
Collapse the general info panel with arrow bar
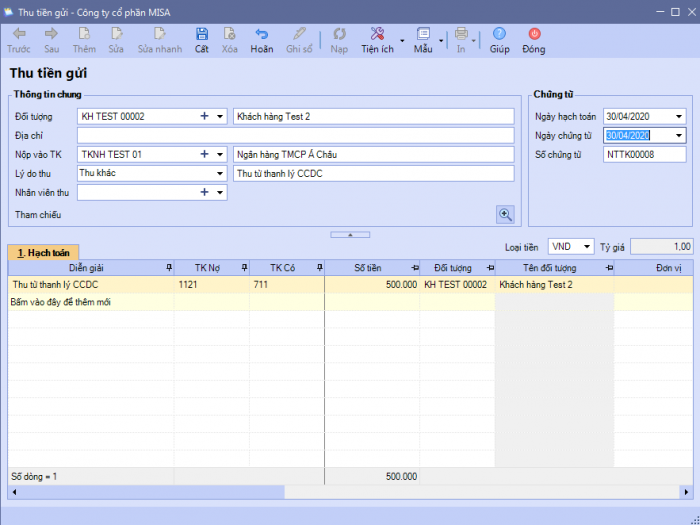350,234
